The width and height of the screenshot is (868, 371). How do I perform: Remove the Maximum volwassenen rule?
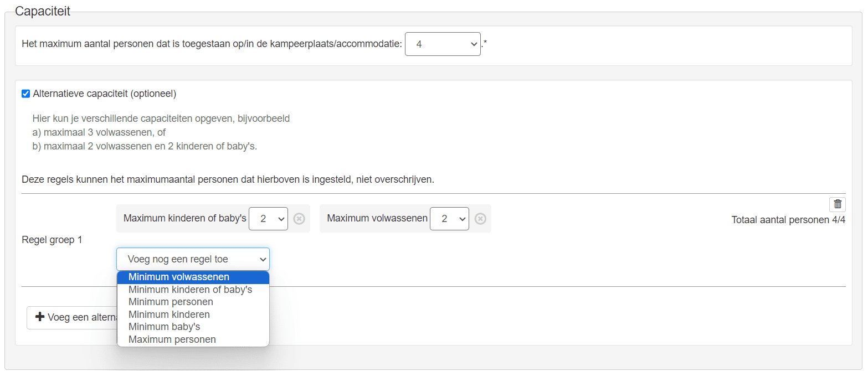pyautogui.click(x=480, y=219)
